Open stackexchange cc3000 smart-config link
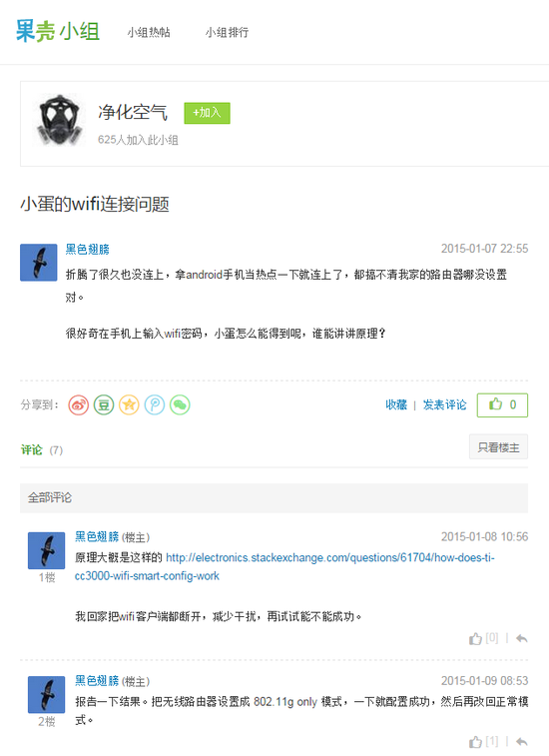549x756 pixels. [x=284, y=567]
